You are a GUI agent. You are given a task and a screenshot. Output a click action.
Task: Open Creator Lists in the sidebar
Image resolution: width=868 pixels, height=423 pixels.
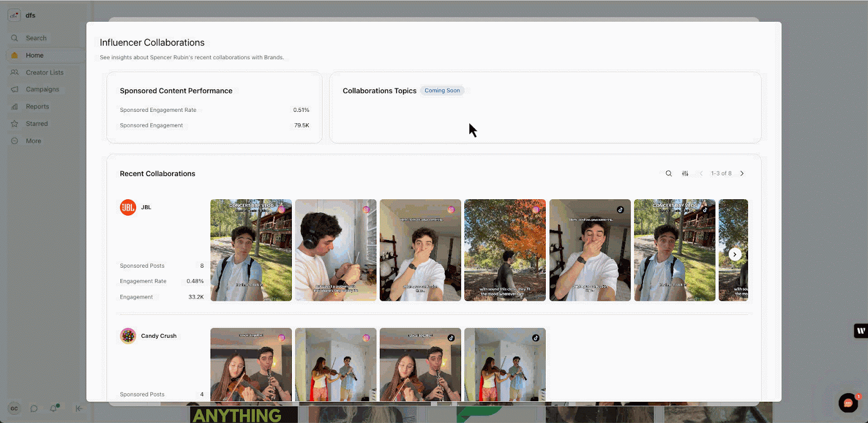(x=46, y=72)
